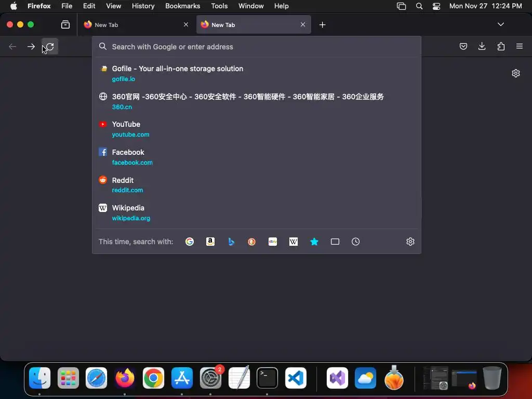This screenshot has height=399, width=532.
Task: Open the Wikipedia suggestion row
Action: pos(257,212)
